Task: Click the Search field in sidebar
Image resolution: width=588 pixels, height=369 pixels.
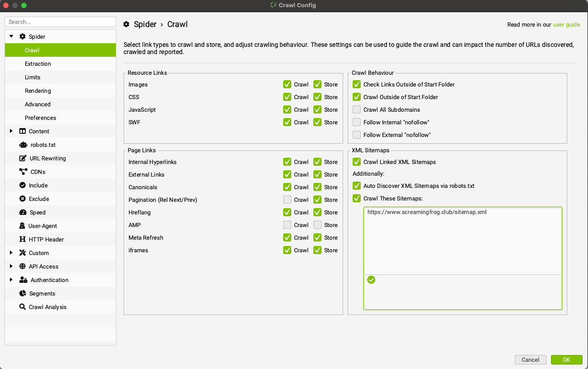Action: pyautogui.click(x=60, y=22)
